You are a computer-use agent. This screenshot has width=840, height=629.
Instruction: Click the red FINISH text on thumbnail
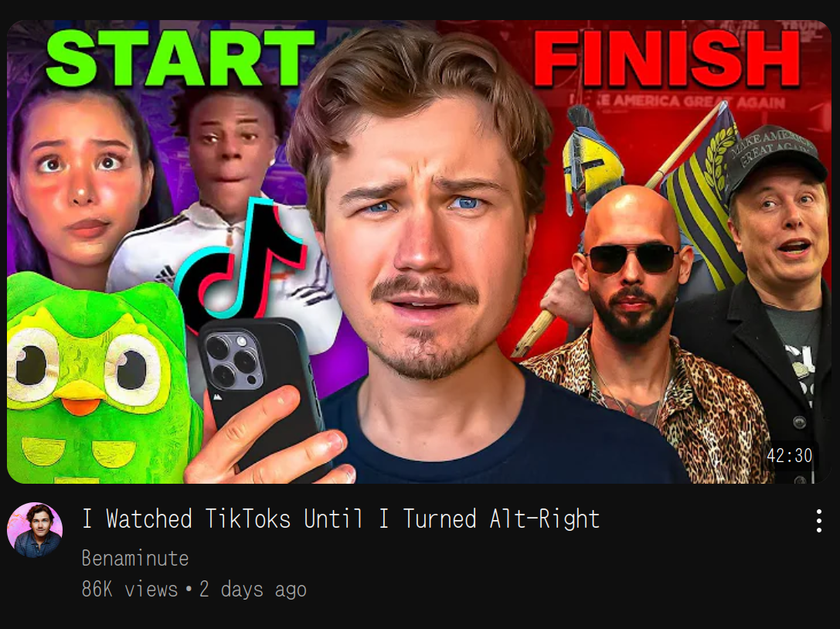666,58
